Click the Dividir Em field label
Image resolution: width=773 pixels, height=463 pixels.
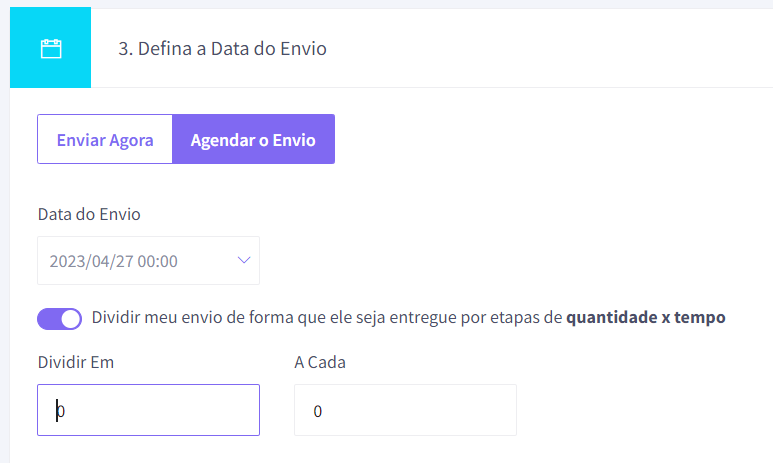pos(76,362)
